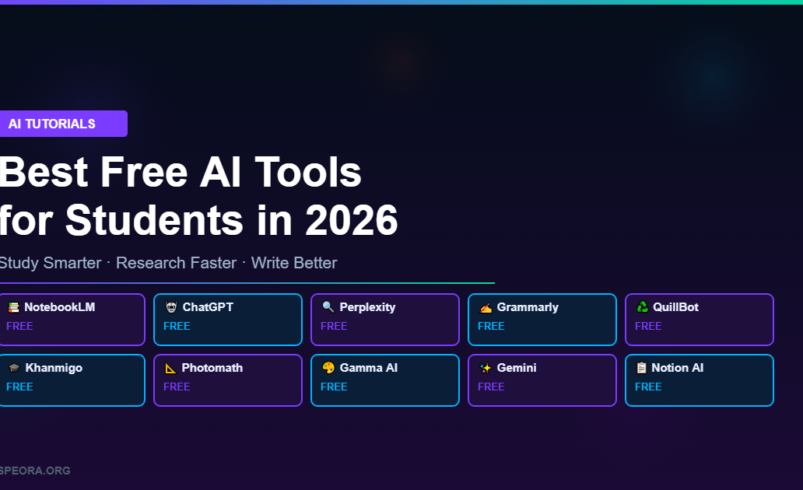This screenshot has height=490, width=803.
Task: Click FREE under Notion AI
Action: [648, 387]
